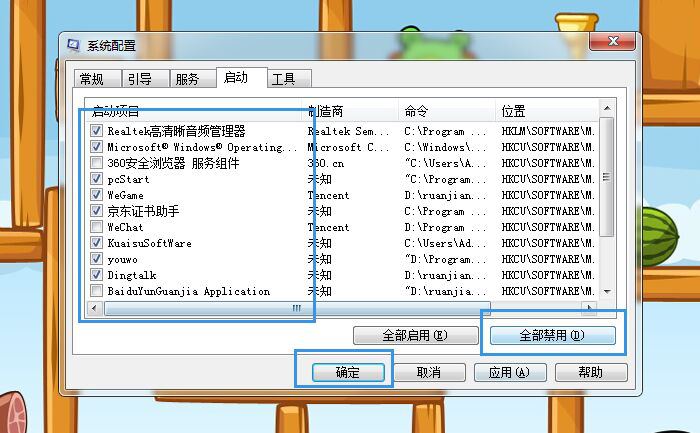Uncheck the Dingtalk startup item
Image resolution: width=700 pixels, height=433 pixels.
96,275
